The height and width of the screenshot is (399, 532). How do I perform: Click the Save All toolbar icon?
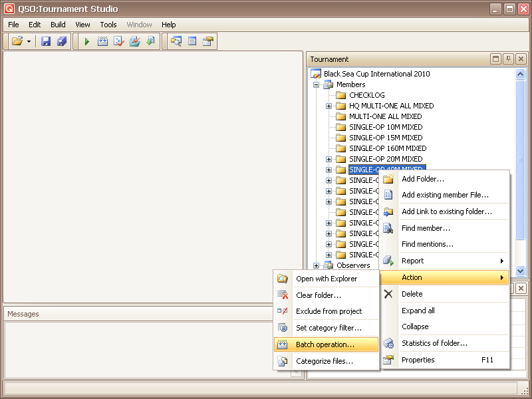(x=62, y=41)
